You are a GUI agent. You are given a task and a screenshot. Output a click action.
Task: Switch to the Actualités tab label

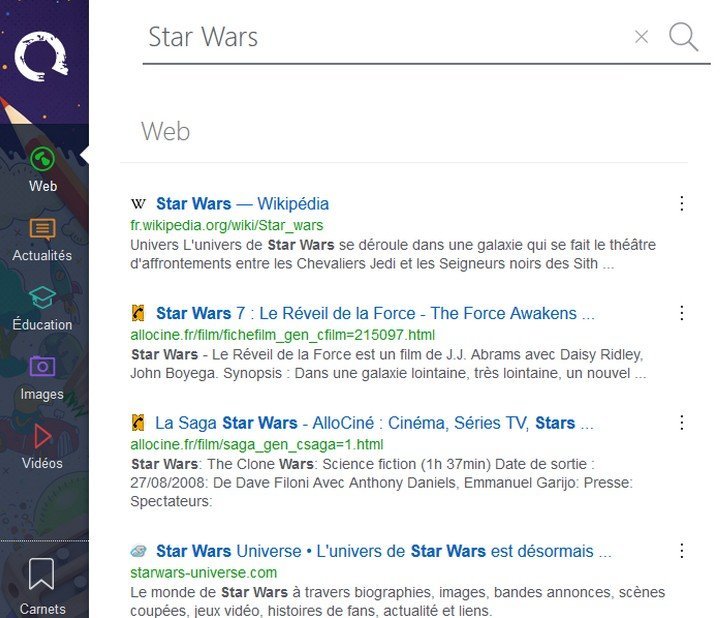[42, 255]
